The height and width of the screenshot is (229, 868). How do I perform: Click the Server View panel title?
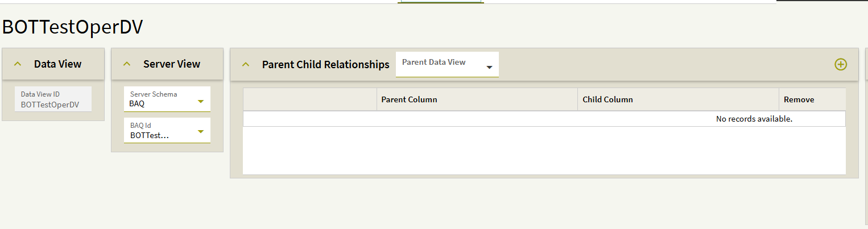click(x=171, y=64)
